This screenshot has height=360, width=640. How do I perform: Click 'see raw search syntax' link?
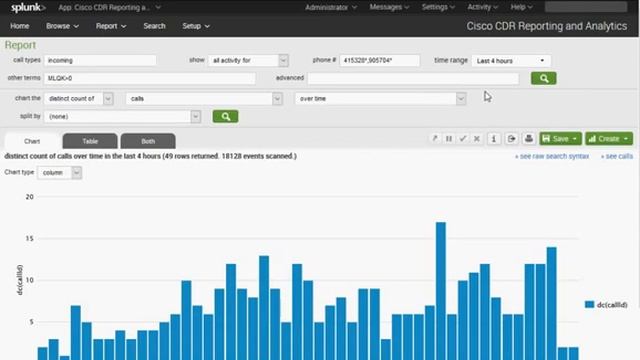pyautogui.click(x=552, y=156)
